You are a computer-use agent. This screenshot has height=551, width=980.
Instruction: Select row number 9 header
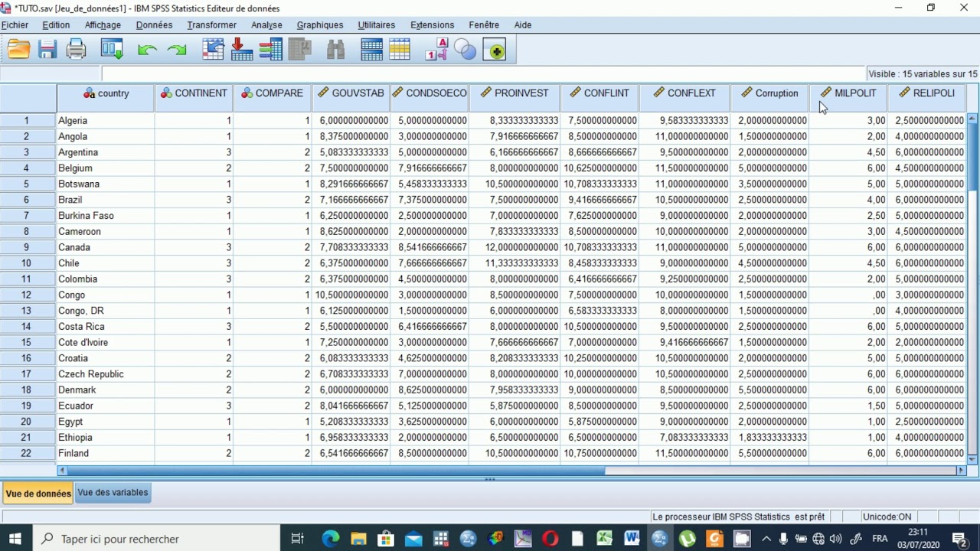[x=28, y=247]
